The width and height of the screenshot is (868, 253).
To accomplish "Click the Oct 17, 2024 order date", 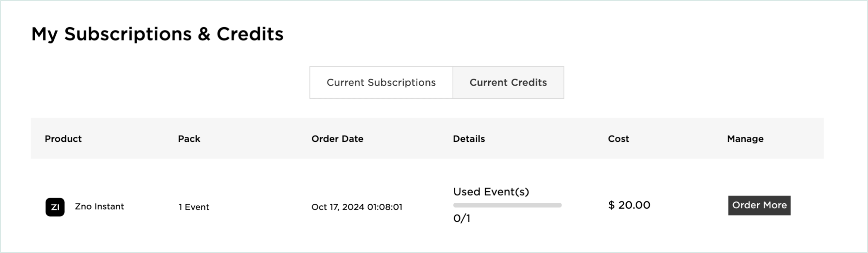I will point(337,207).
